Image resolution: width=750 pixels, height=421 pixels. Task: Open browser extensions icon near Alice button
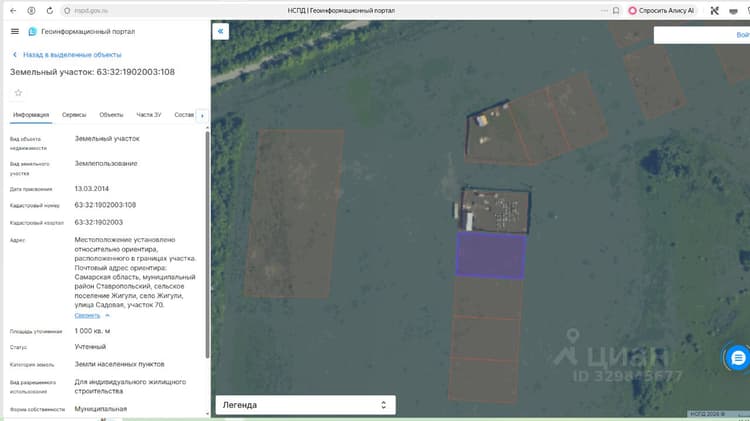pyautogui.click(x=715, y=11)
